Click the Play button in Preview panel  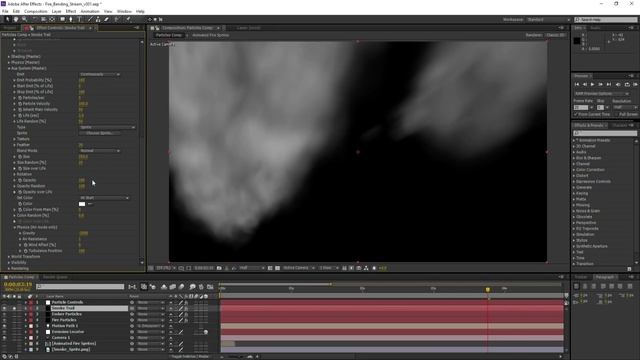593,84
